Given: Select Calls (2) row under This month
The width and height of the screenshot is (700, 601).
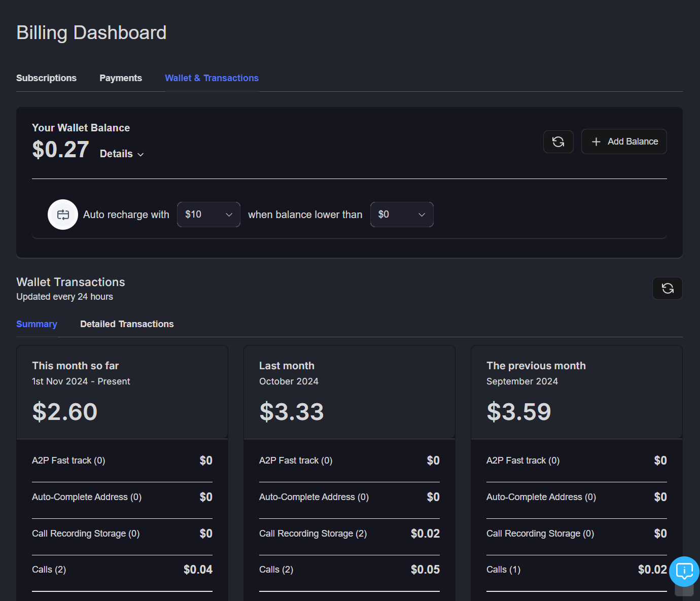Looking at the screenshot, I should coord(122,570).
